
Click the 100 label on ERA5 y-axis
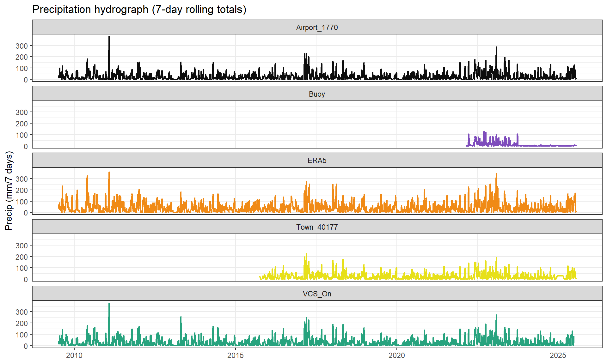(22, 202)
